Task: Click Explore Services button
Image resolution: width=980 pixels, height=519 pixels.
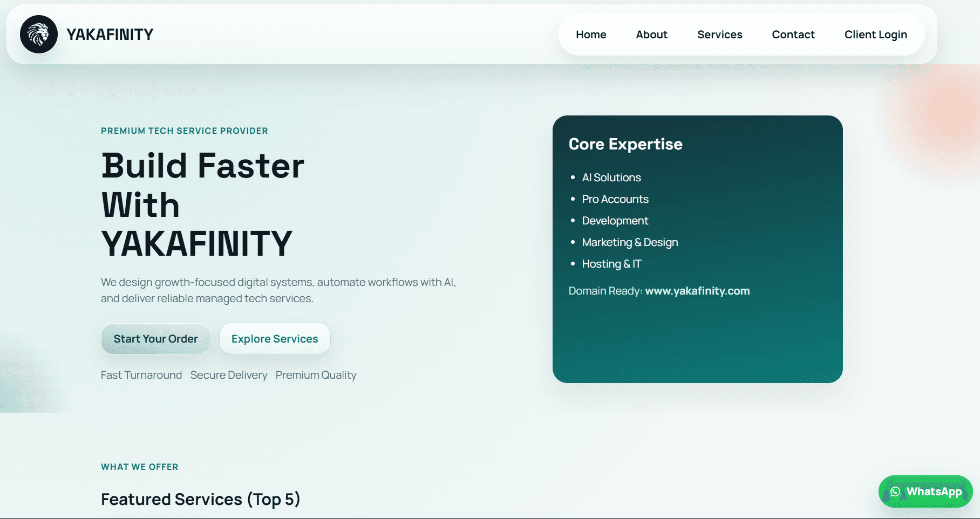Action: [x=275, y=339]
